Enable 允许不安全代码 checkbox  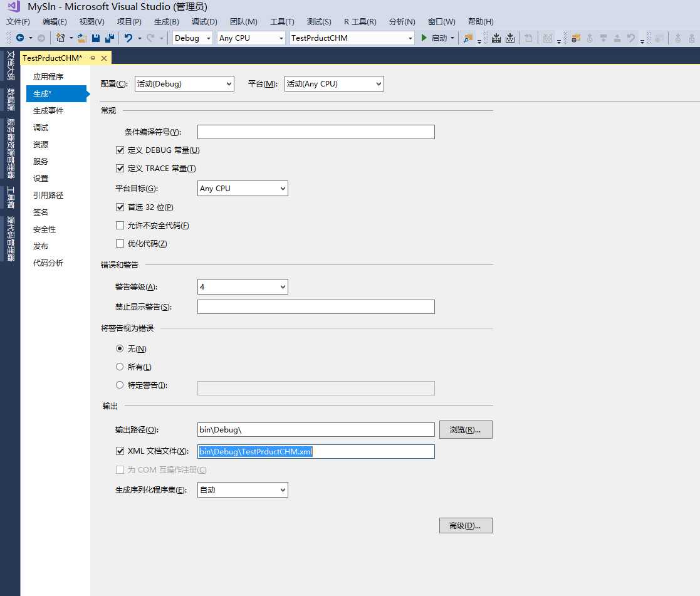click(x=120, y=226)
